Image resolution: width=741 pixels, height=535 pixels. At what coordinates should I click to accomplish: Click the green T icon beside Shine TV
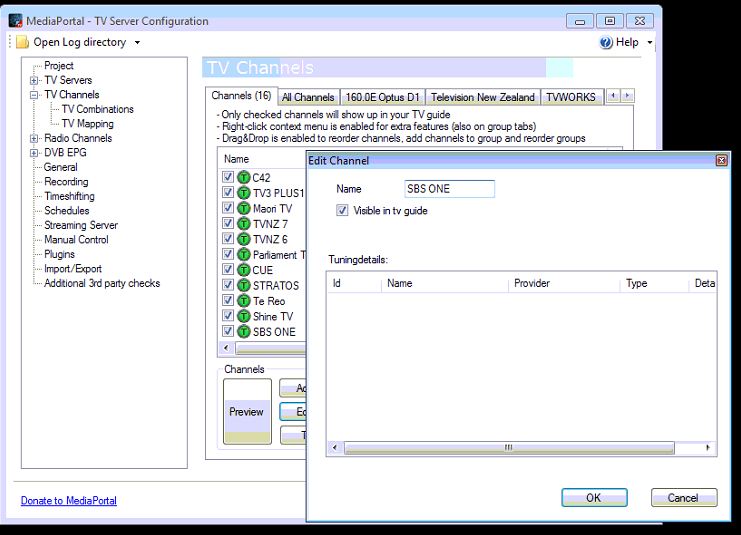click(x=243, y=317)
